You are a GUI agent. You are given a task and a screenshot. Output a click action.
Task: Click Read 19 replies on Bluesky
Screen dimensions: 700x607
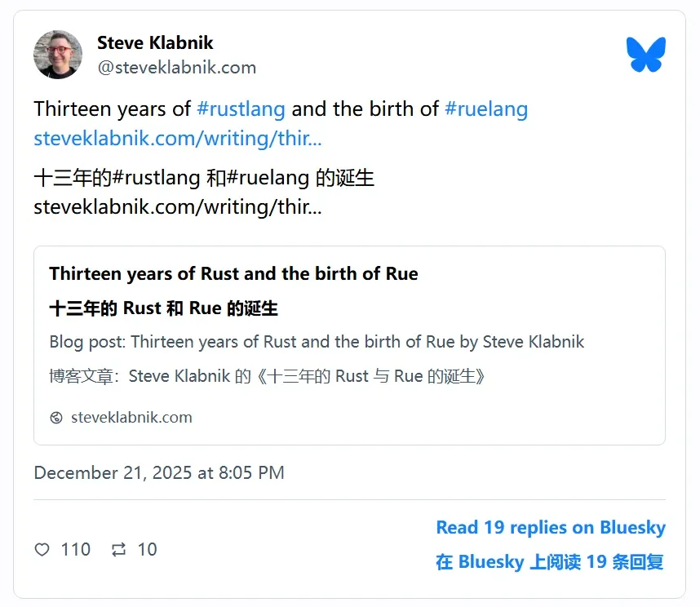pyautogui.click(x=551, y=527)
